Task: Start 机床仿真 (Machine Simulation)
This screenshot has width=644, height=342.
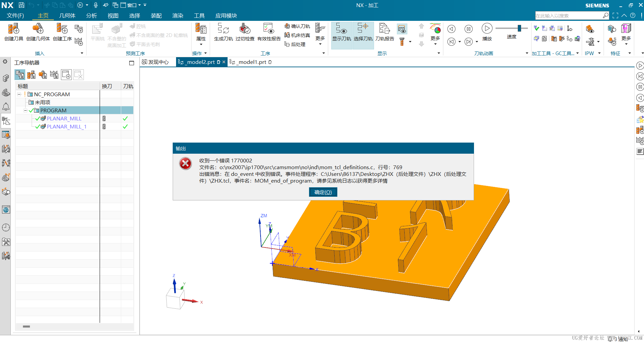Action: coord(297,35)
